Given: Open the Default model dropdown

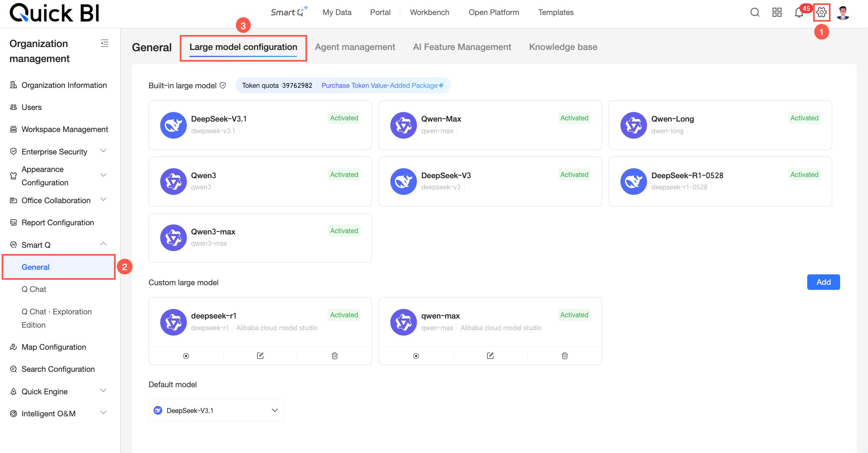Looking at the screenshot, I should (x=216, y=411).
